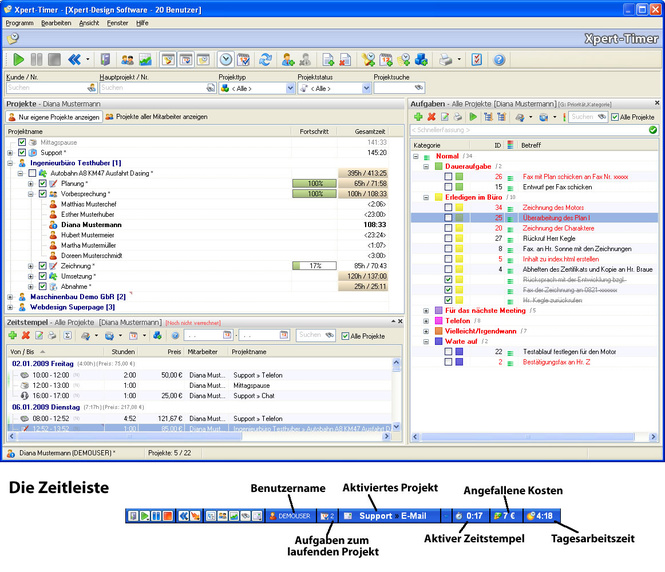Delete task with red X in Aufgaben
Viewport: 665px width, 572px height.
tap(432, 117)
